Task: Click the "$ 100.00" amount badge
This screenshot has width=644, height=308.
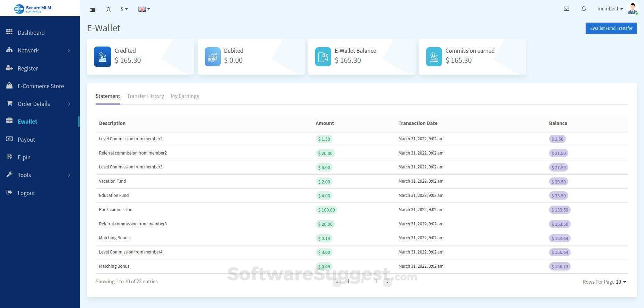Action: pos(326,210)
